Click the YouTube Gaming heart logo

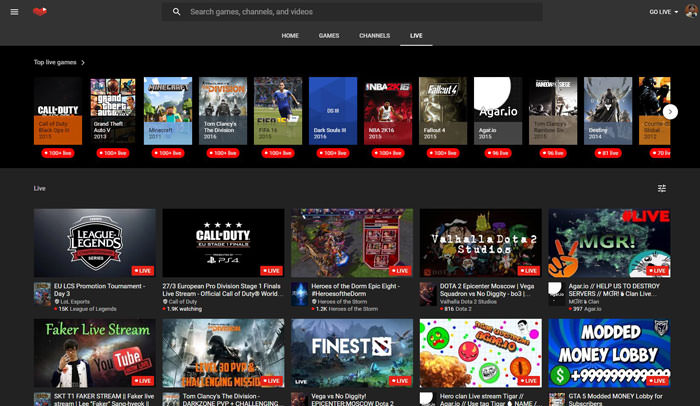pyautogui.click(x=39, y=12)
